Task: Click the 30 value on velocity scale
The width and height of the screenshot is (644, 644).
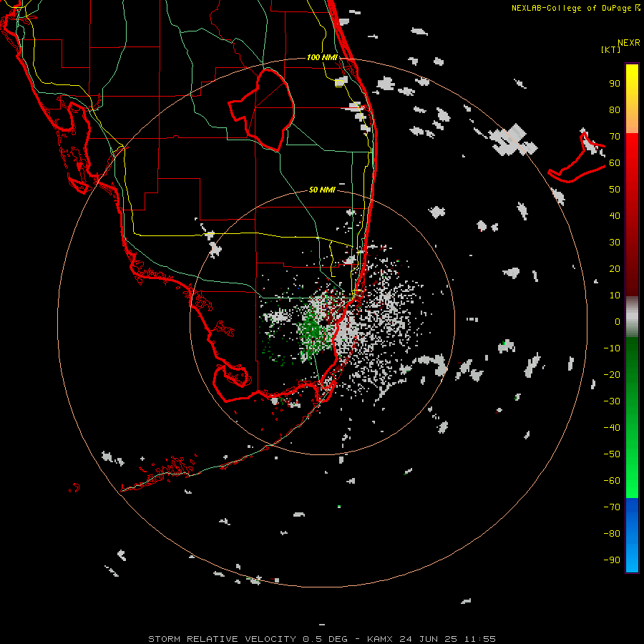Action: [615, 243]
